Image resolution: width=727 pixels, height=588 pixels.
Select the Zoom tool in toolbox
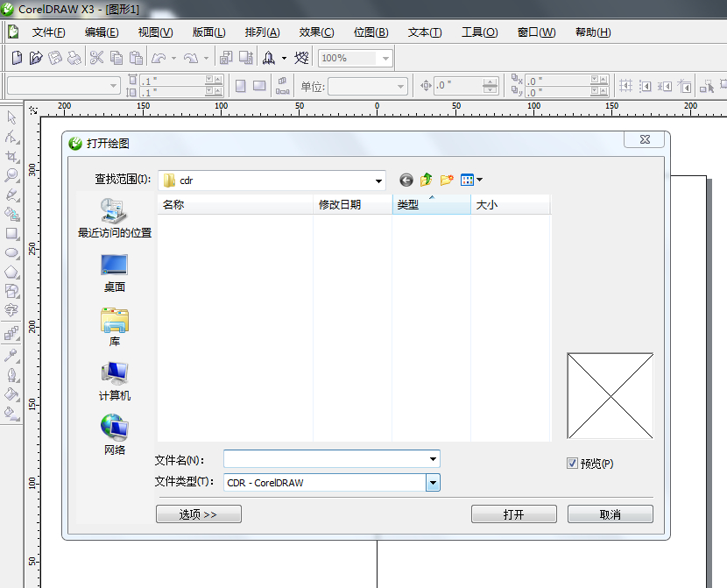[x=11, y=175]
